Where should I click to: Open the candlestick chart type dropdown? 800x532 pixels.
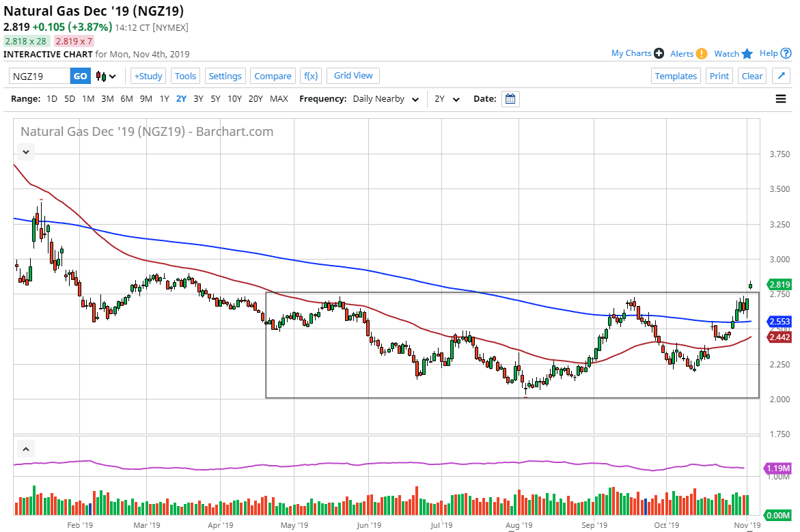106,76
